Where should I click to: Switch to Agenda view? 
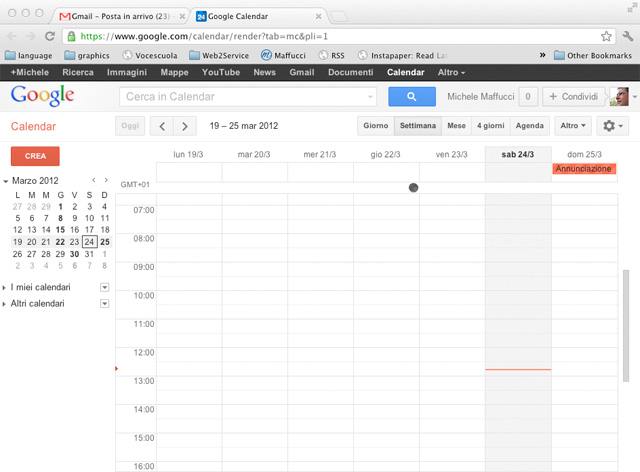click(529, 126)
